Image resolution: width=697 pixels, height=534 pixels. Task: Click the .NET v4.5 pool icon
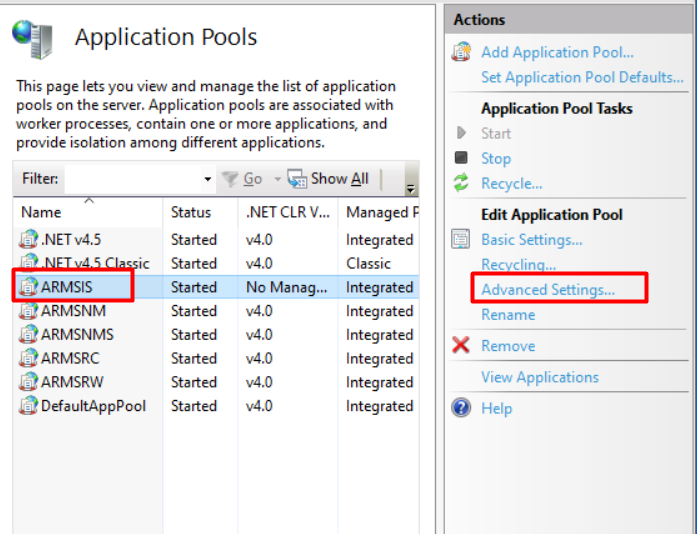tap(28, 239)
